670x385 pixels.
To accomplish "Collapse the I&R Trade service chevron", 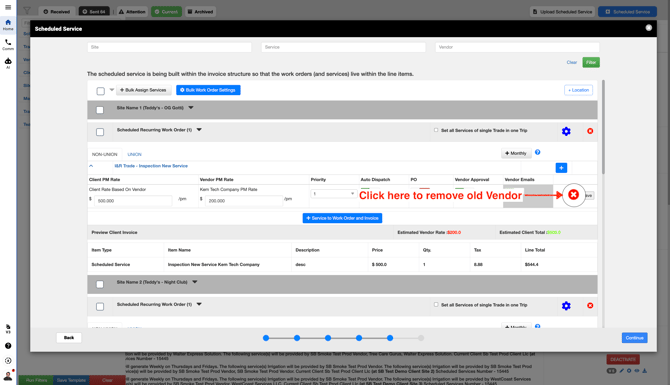I will [91, 166].
